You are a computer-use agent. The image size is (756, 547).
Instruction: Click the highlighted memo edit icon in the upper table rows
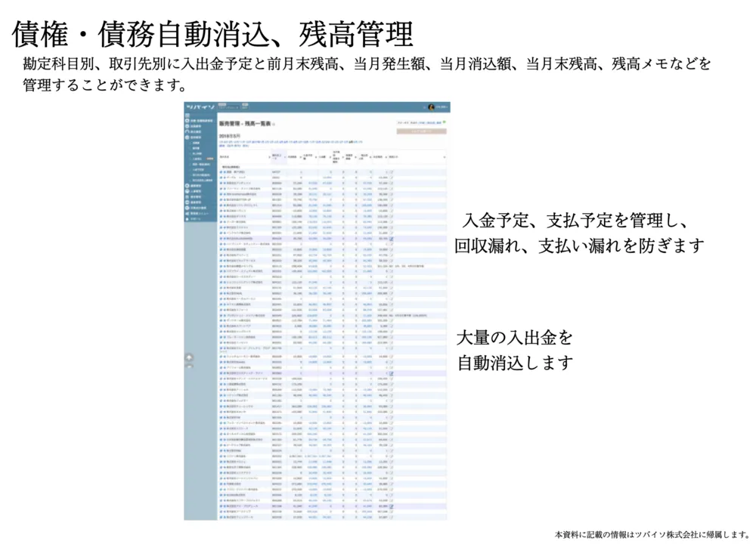coord(392,239)
